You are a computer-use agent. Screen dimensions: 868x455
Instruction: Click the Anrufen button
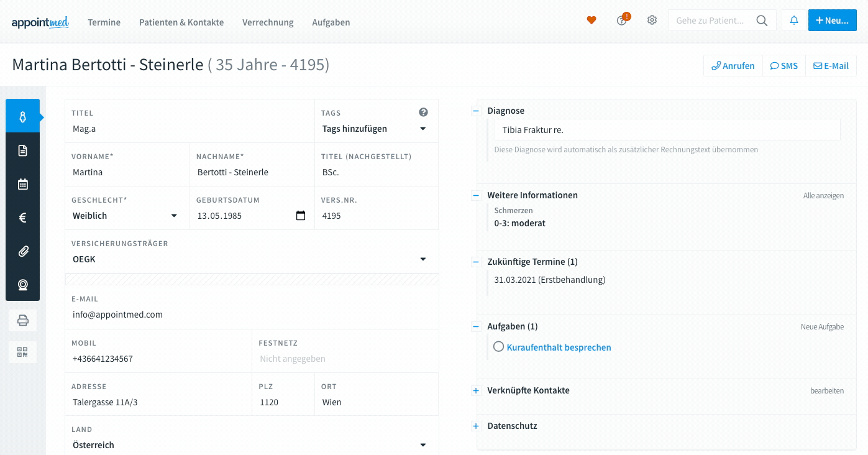coord(733,66)
